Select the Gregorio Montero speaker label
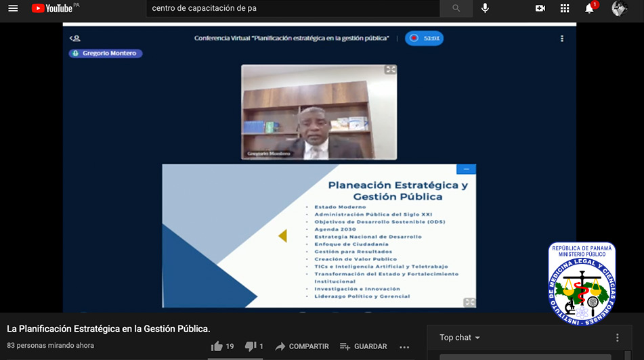The width and height of the screenshot is (644, 360). [x=106, y=53]
